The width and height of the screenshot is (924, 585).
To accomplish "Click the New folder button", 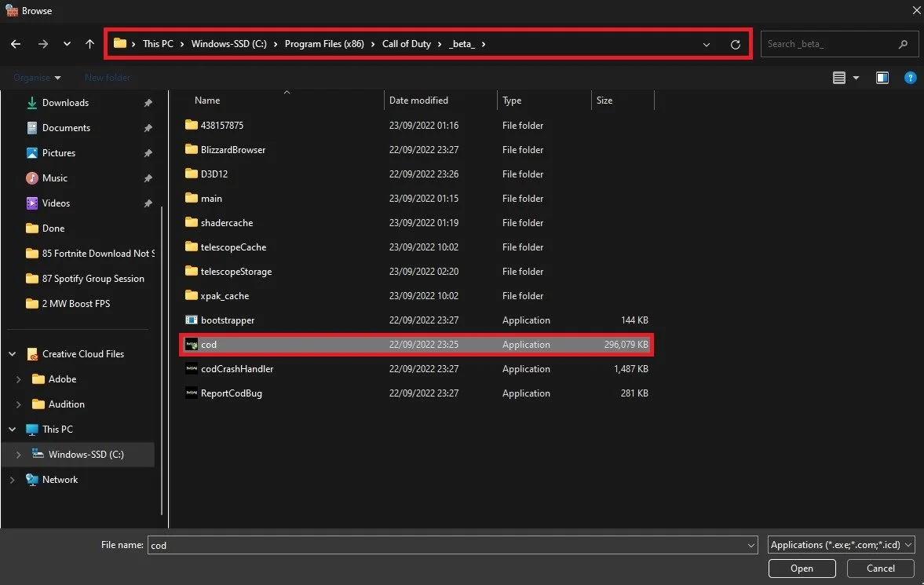I will pyautogui.click(x=108, y=78).
